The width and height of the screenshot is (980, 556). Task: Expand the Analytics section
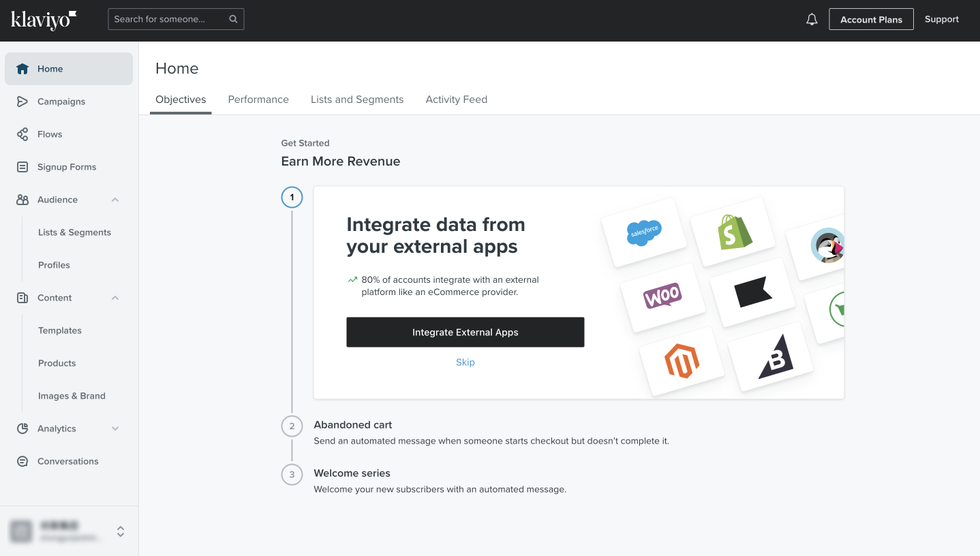[115, 429]
